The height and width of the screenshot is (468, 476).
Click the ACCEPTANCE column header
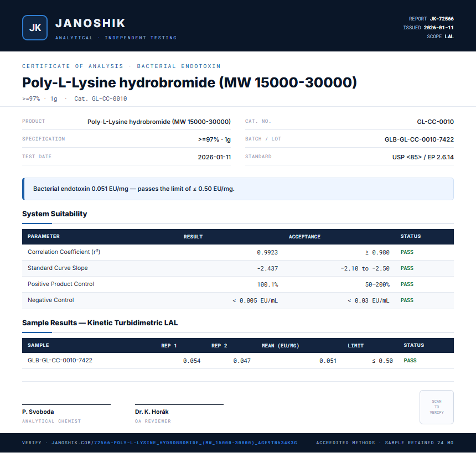(x=304, y=237)
